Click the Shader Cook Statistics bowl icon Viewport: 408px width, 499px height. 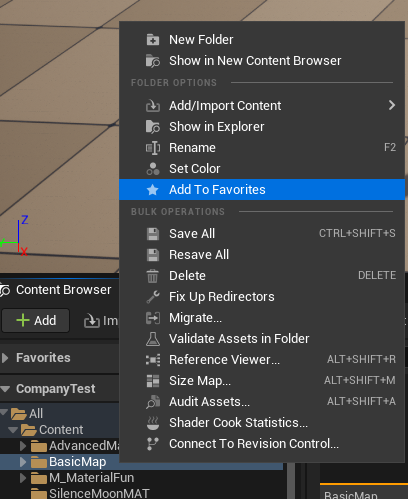(x=153, y=423)
